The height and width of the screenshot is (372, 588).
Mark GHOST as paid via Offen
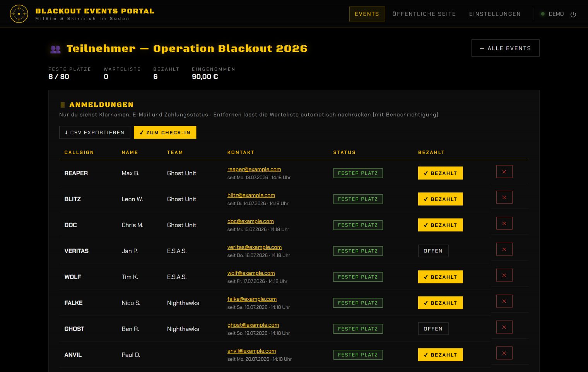point(433,329)
